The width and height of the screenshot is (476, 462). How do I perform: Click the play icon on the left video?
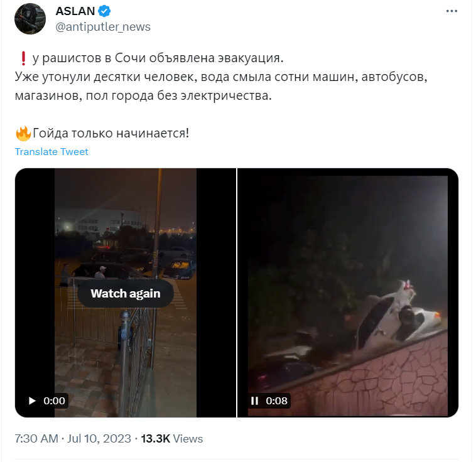tap(32, 401)
